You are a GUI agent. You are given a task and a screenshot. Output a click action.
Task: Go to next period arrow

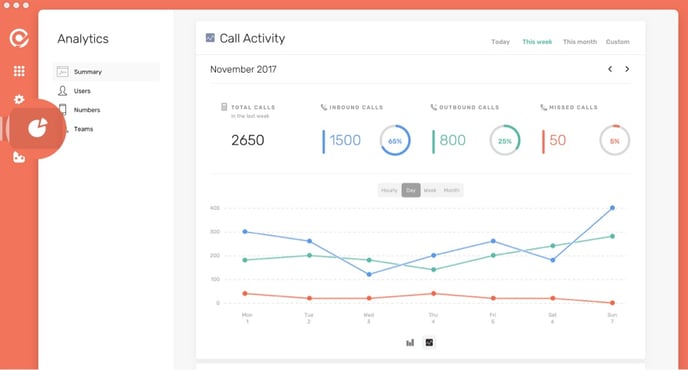click(x=627, y=69)
